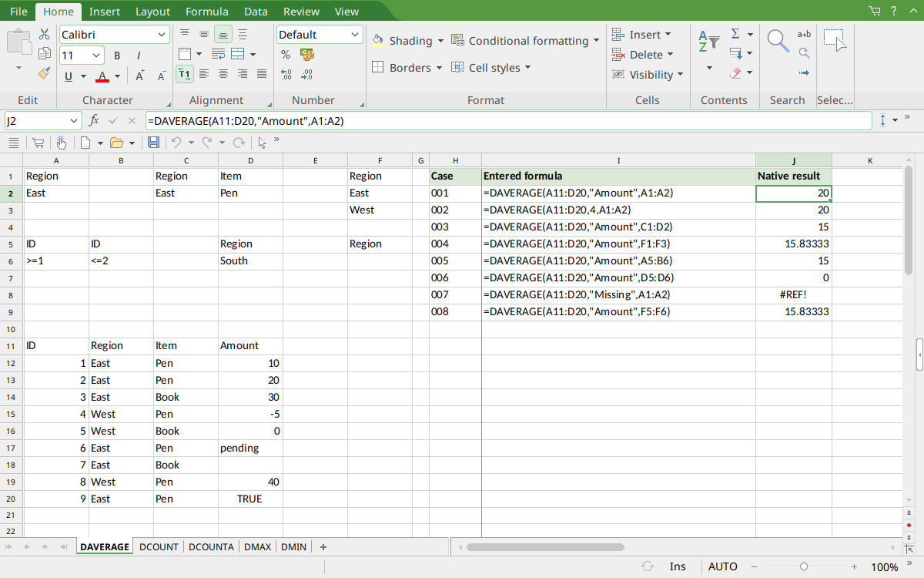
Task: Toggle Wrap Text
Action: point(218,54)
